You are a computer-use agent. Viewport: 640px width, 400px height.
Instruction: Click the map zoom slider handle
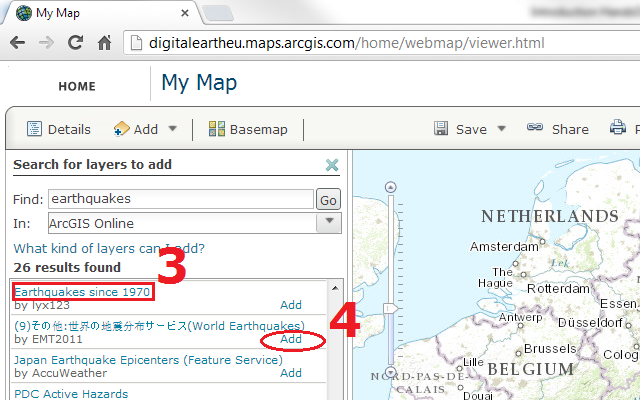(390, 309)
